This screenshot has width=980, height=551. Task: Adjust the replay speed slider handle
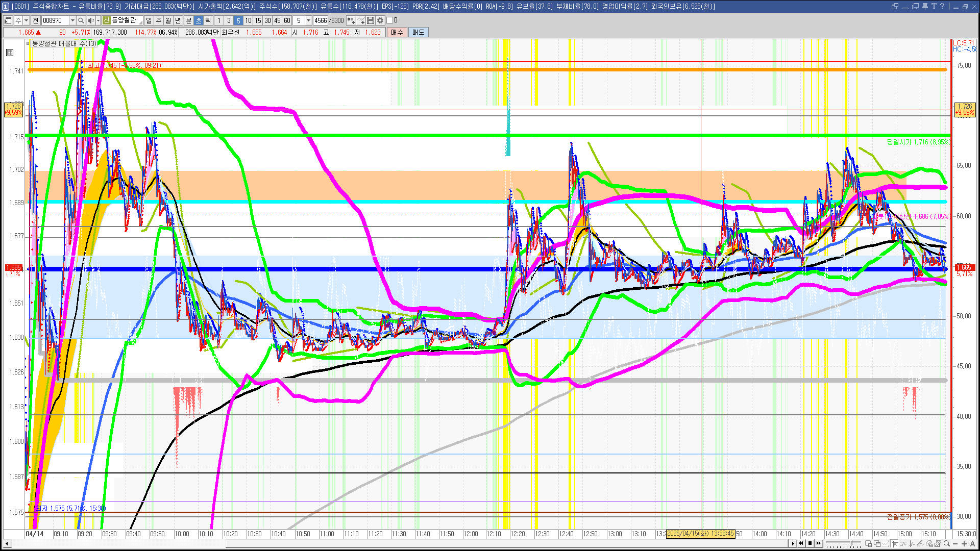coord(852,543)
